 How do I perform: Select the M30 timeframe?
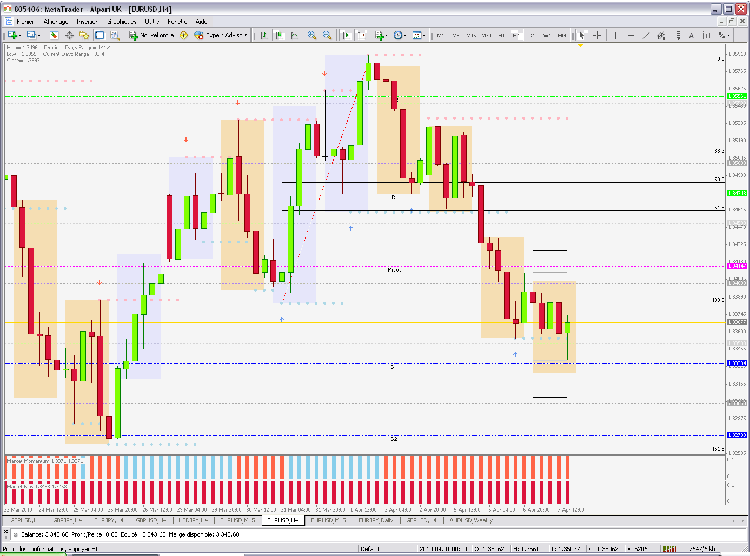pyautogui.click(x=486, y=35)
